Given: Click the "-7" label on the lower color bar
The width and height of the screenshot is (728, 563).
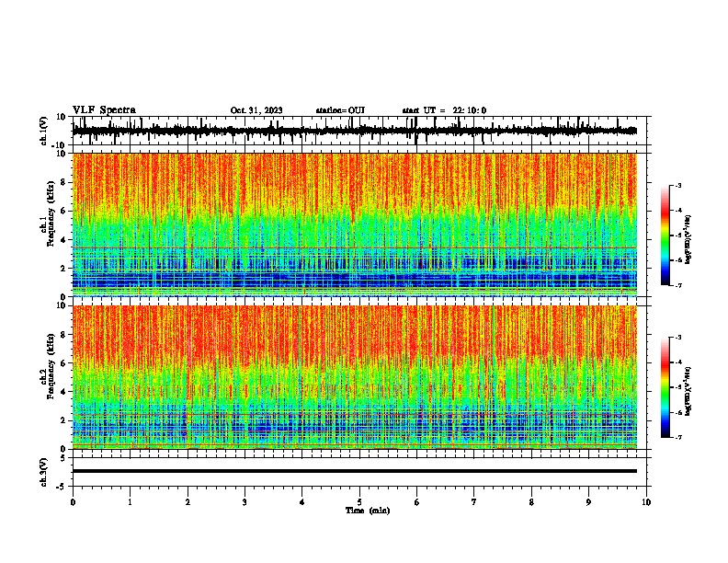Looking at the screenshot, I should coord(677,437).
